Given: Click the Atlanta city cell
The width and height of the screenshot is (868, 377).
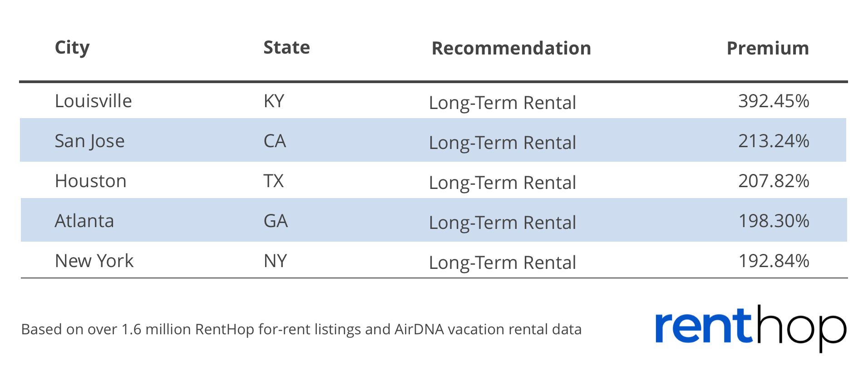Looking at the screenshot, I should click(x=84, y=221).
